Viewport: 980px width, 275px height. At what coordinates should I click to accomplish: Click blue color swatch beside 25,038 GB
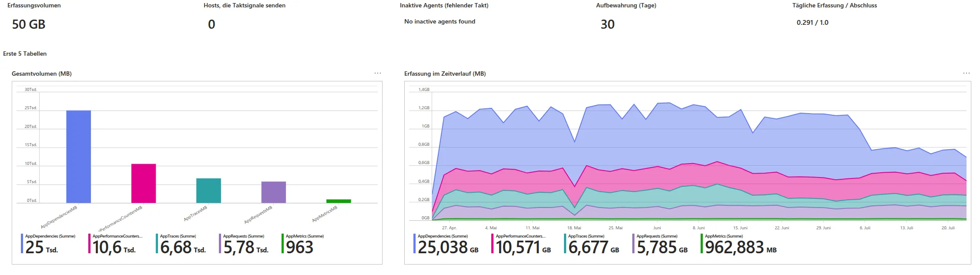(414, 244)
